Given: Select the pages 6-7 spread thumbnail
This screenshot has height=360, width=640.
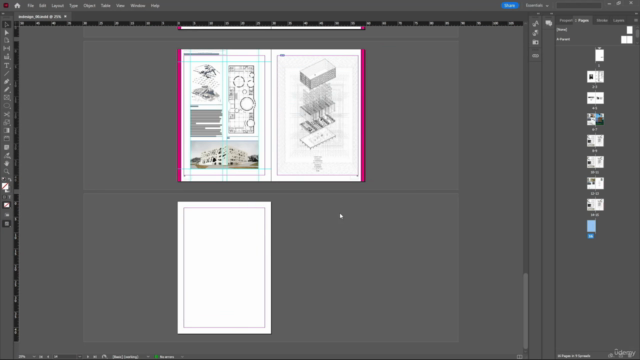Looking at the screenshot, I should (595, 119).
